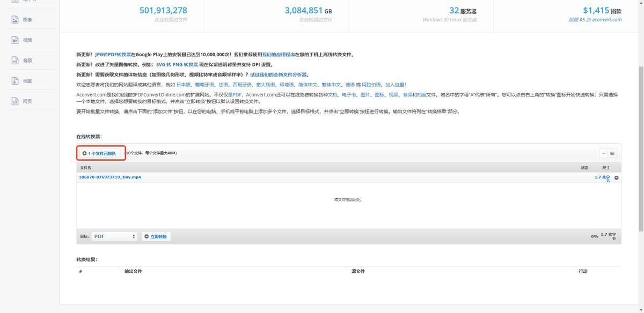The height and width of the screenshot is (313, 644).
Task: Choose 日本語 language link
Action: [x=184, y=85]
